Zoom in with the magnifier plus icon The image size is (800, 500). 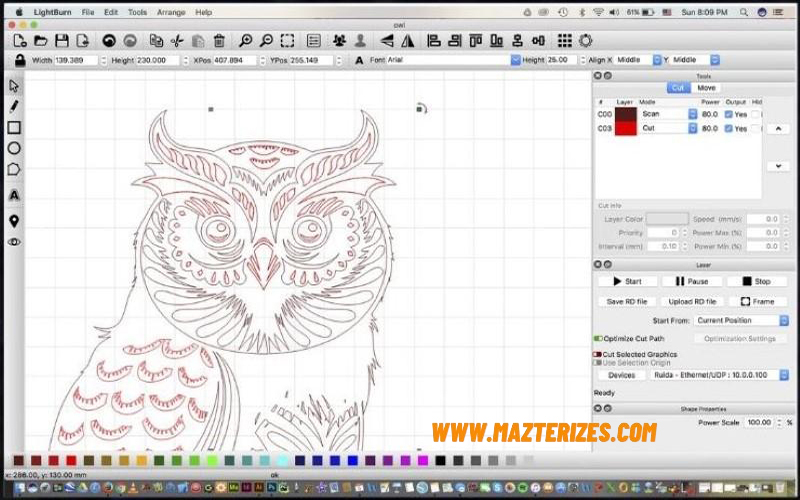pyautogui.click(x=245, y=41)
